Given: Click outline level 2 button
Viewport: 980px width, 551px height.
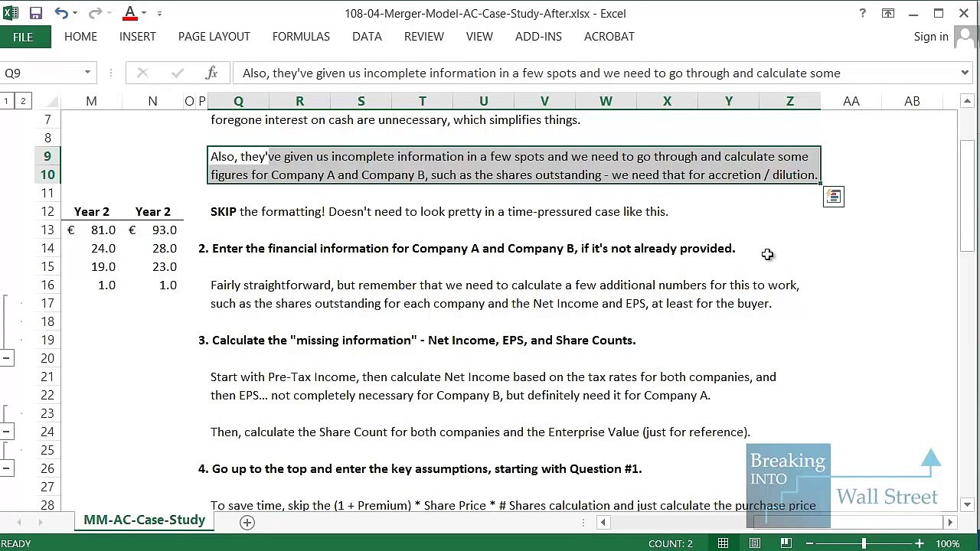Looking at the screenshot, I should (x=23, y=101).
